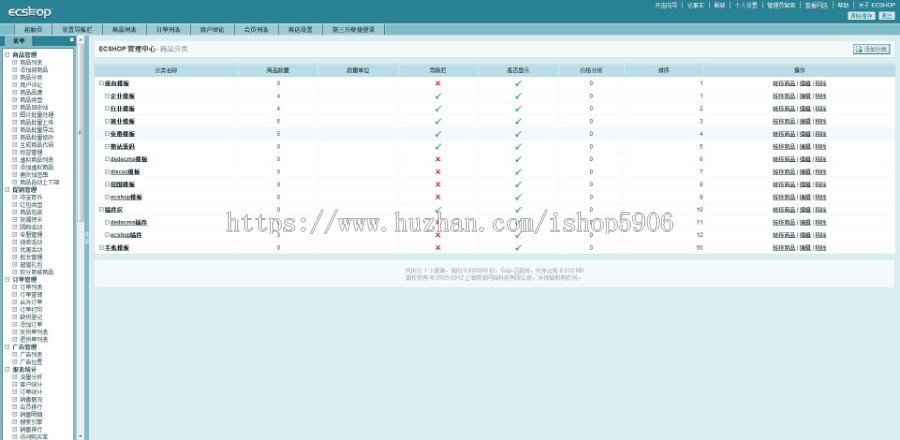Open 查看网店 link in header
Screen dimensions: 900x440
(x=816, y=5)
